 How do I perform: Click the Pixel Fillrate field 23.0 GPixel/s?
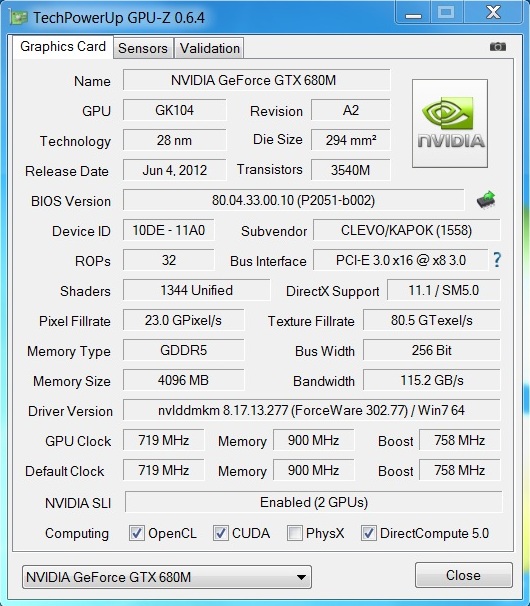pos(183,320)
